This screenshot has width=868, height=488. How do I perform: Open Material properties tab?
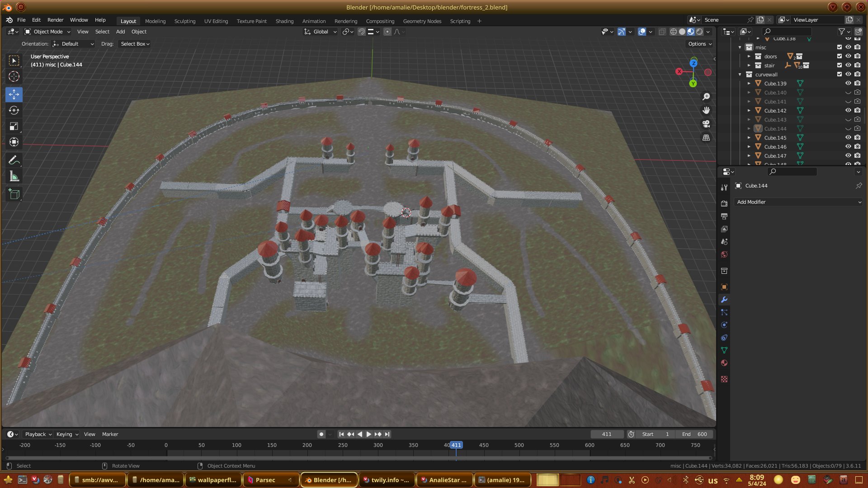pyautogui.click(x=724, y=363)
